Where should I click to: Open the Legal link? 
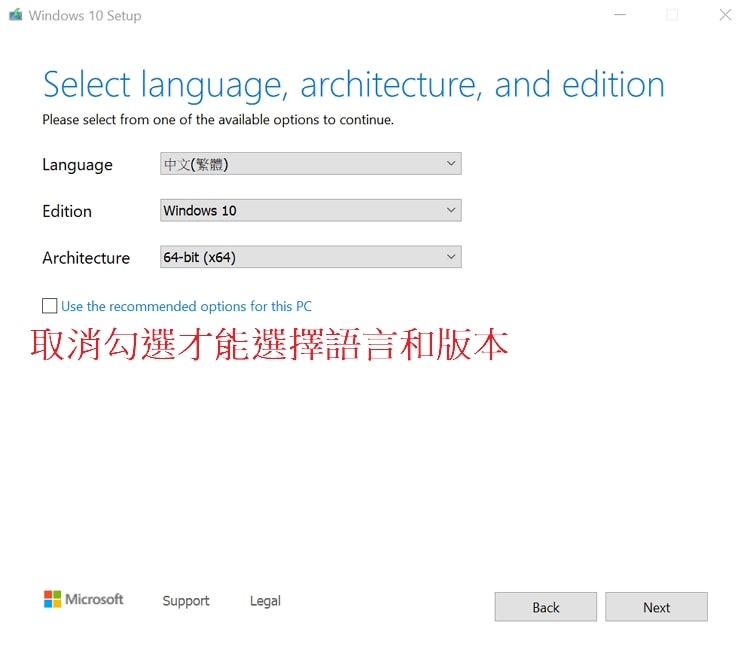tap(265, 601)
